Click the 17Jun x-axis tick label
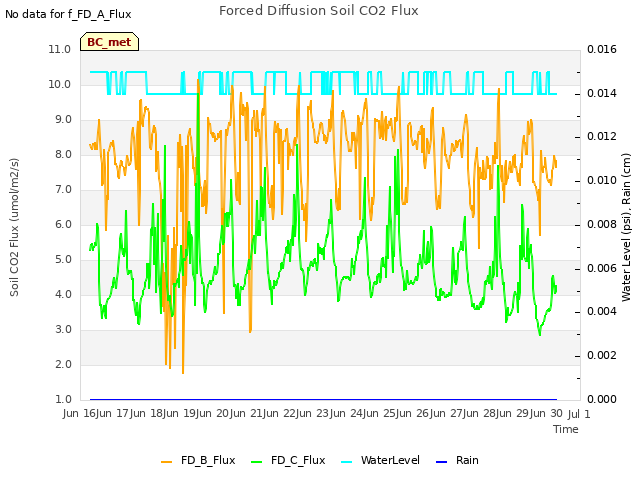This screenshot has width=640, height=480. (x=131, y=413)
